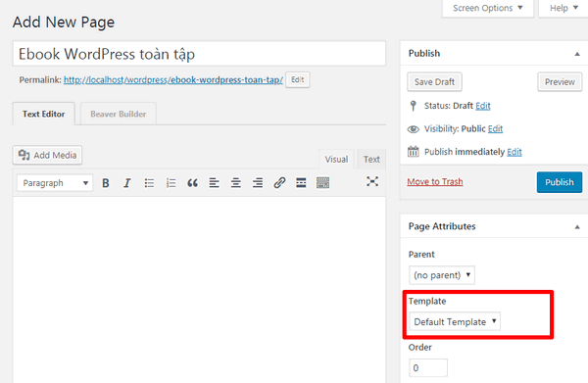Open the permalink URL
The image size is (588, 383).
pos(173,79)
